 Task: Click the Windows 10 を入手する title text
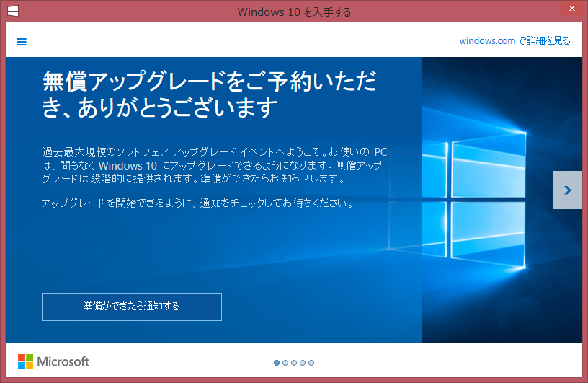pyautogui.click(x=294, y=12)
